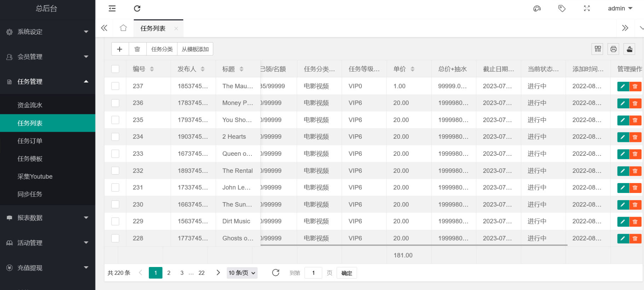644x290 pixels.
Task: Check the checkbox for row 233
Action: tap(115, 154)
